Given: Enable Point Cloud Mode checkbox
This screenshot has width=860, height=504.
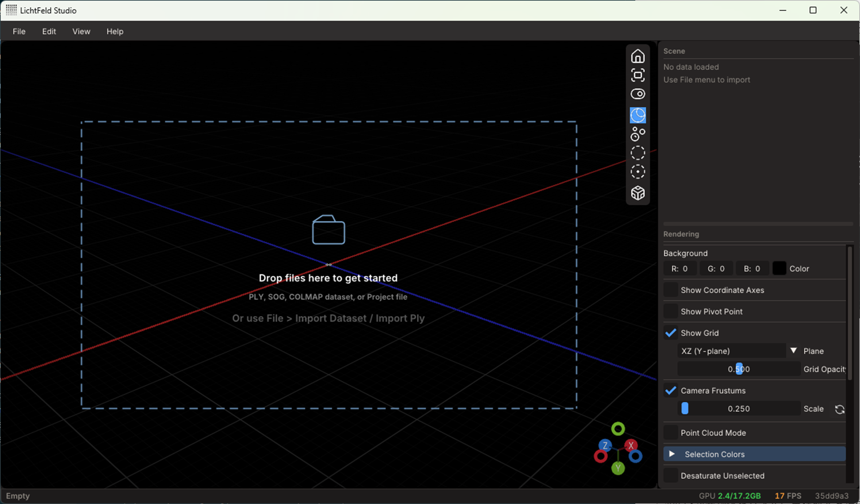Looking at the screenshot, I should tap(671, 433).
